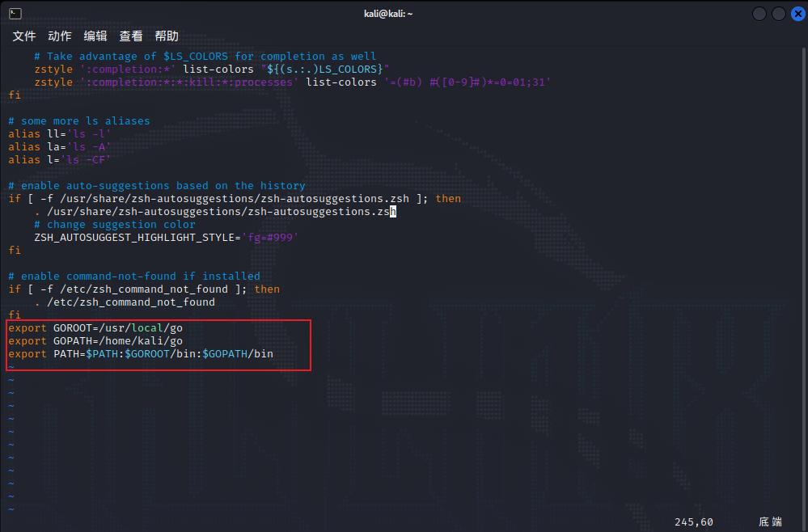Open the 动作 menu

click(x=59, y=36)
